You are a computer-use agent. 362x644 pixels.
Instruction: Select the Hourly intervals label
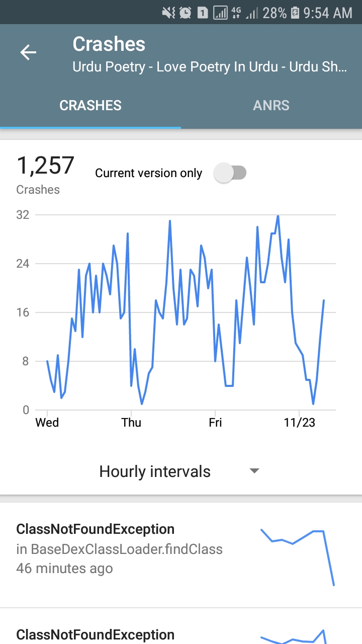(x=155, y=471)
